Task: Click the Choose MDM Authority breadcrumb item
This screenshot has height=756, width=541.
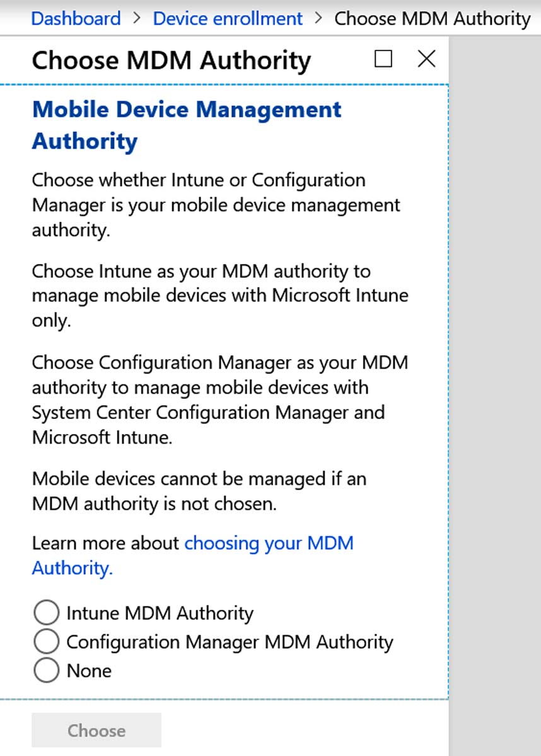Action: 433,18
